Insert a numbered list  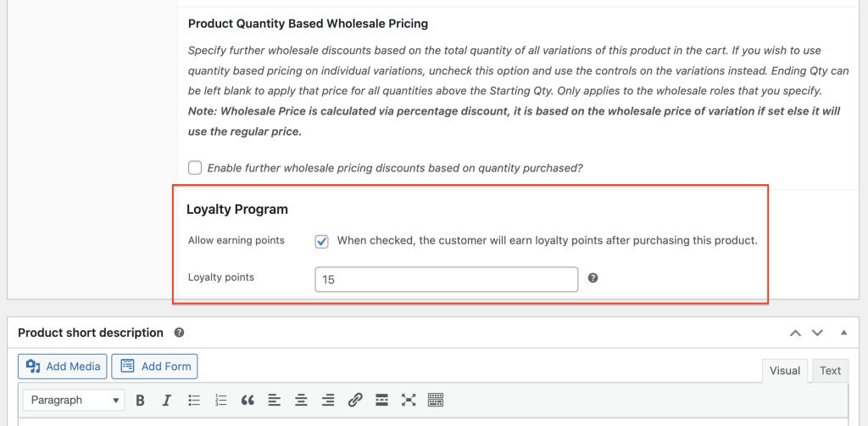pyautogui.click(x=221, y=401)
